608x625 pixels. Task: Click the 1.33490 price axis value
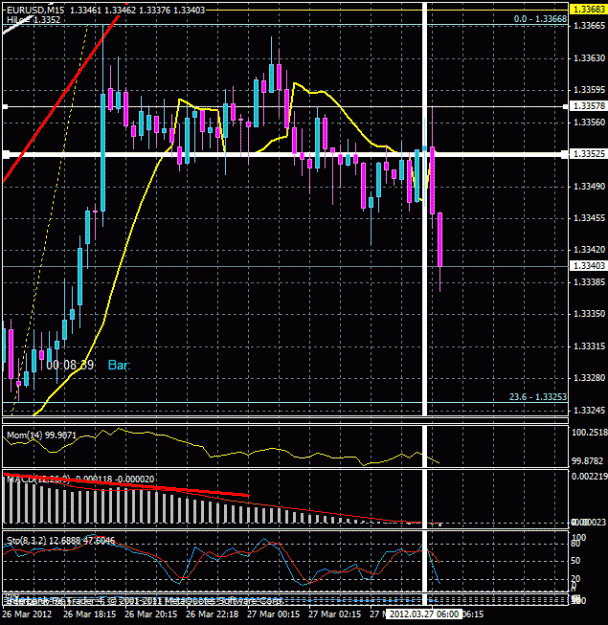click(589, 186)
